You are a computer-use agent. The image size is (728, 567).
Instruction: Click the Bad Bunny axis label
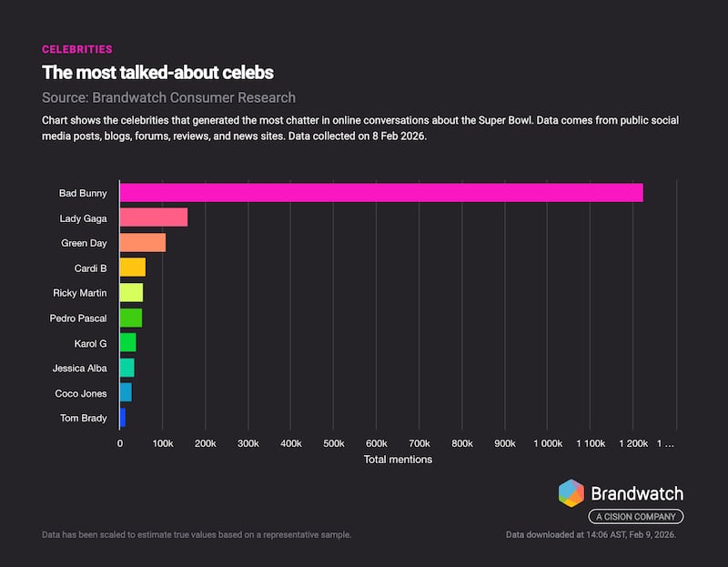[x=83, y=193]
